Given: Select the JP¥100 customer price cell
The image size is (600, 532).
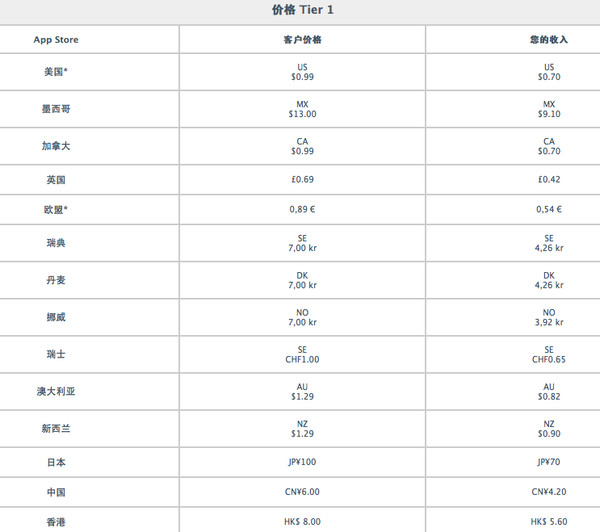Looking at the screenshot, I should (302, 462).
